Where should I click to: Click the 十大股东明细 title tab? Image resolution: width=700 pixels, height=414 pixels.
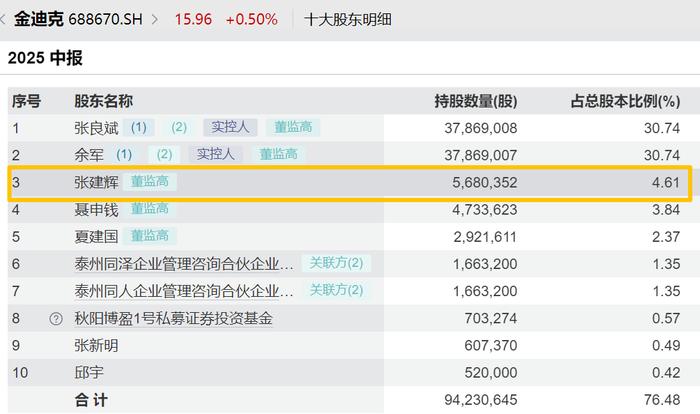347,19
